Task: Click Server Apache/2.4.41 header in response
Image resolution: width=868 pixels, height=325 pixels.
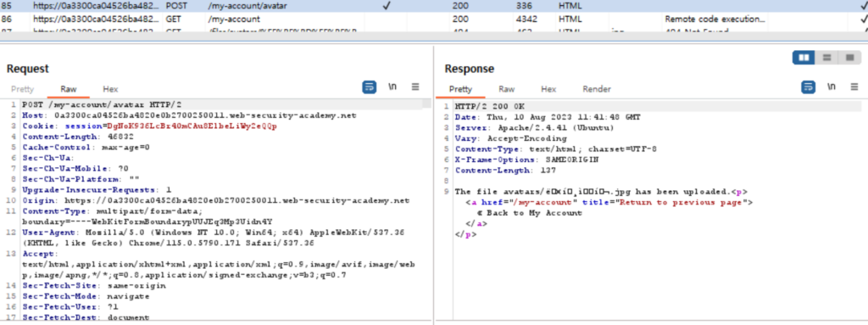Action: click(534, 127)
